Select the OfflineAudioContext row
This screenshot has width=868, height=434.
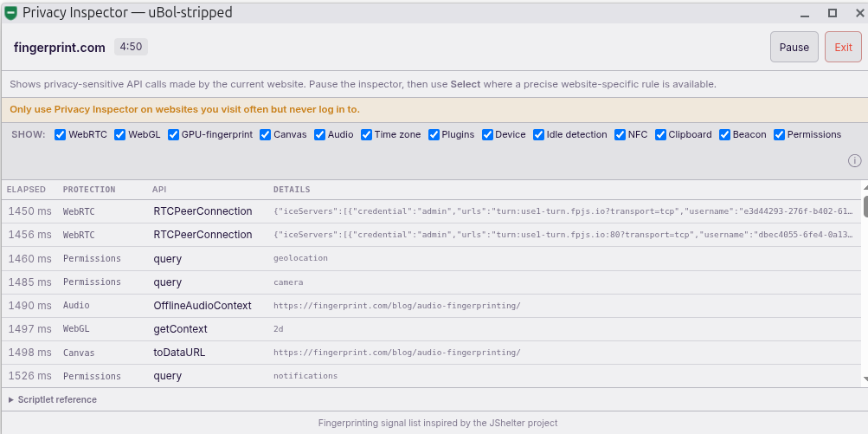click(x=431, y=306)
